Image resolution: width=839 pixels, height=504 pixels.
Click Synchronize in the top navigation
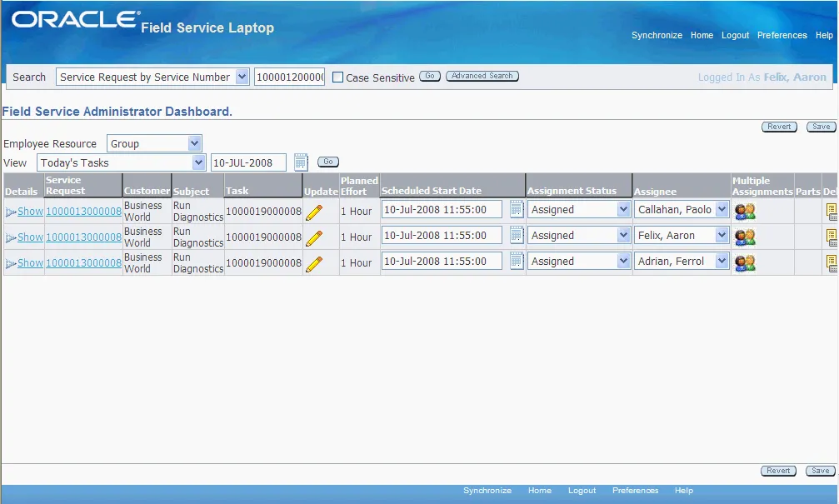point(657,35)
